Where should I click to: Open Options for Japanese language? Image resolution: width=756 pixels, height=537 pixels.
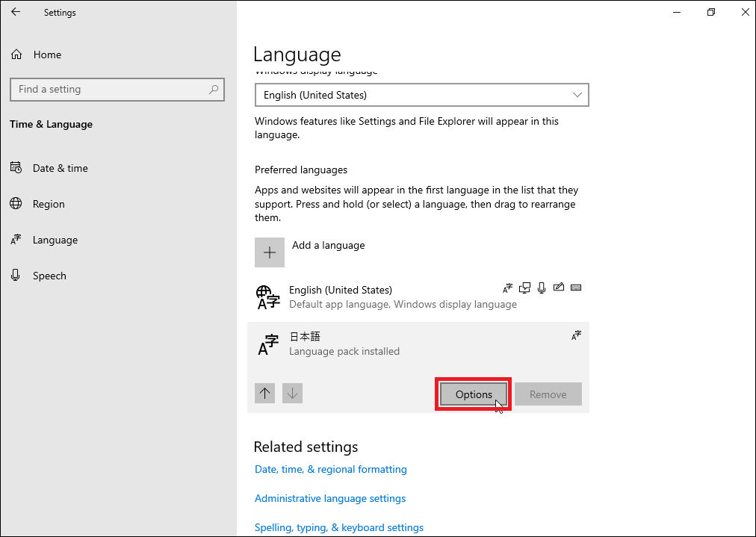coord(474,394)
